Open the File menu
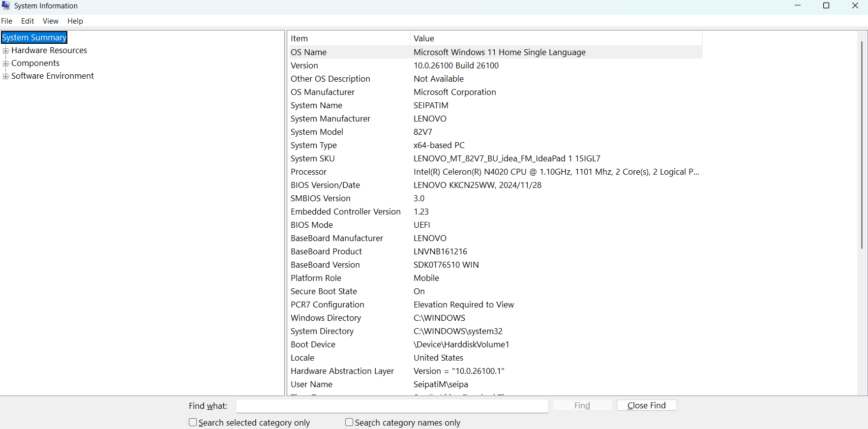Viewport: 868px width, 429px height. pyautogui.click(x=7, y=21)
